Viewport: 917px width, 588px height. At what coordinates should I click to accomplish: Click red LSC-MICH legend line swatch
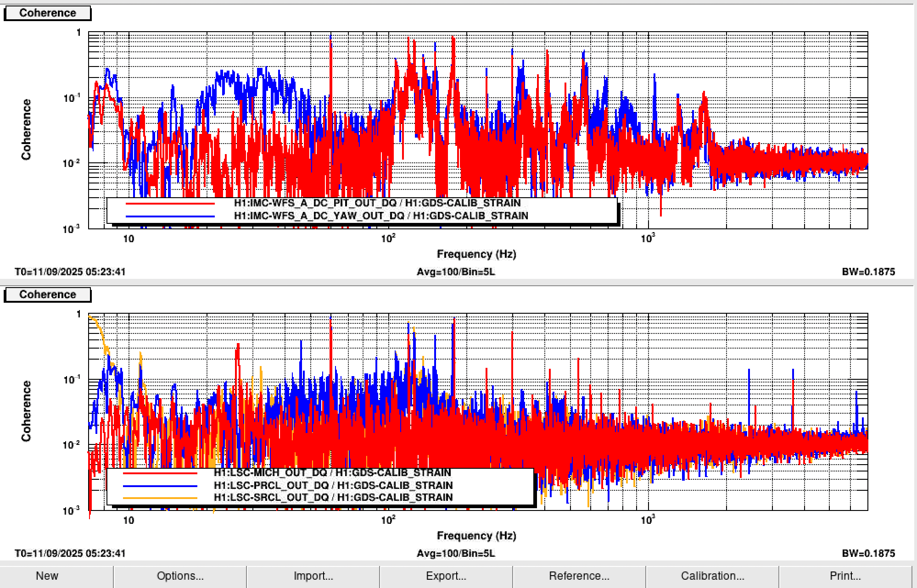coord(160,473)
